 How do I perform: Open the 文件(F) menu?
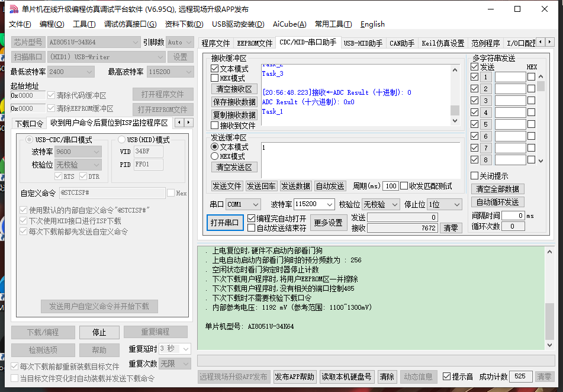pos(20,24)
